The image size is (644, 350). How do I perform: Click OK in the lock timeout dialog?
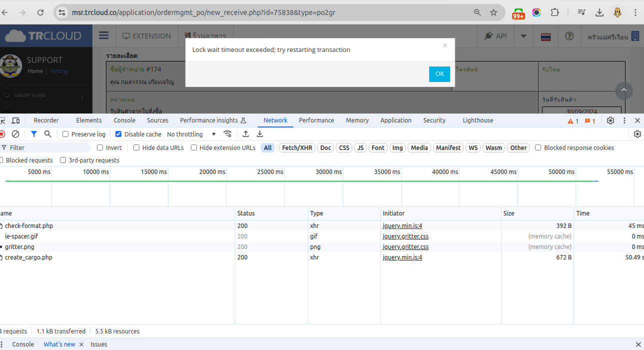439,74
